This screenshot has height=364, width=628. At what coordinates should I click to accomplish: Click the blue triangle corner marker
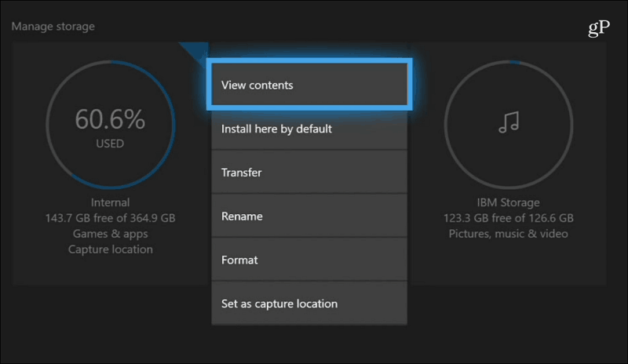click(x=195, y=53)
